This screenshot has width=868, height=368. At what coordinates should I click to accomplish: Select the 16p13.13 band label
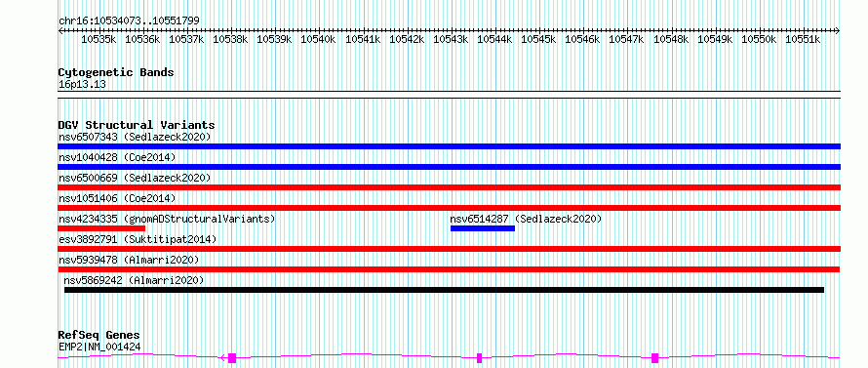[82, 85]
